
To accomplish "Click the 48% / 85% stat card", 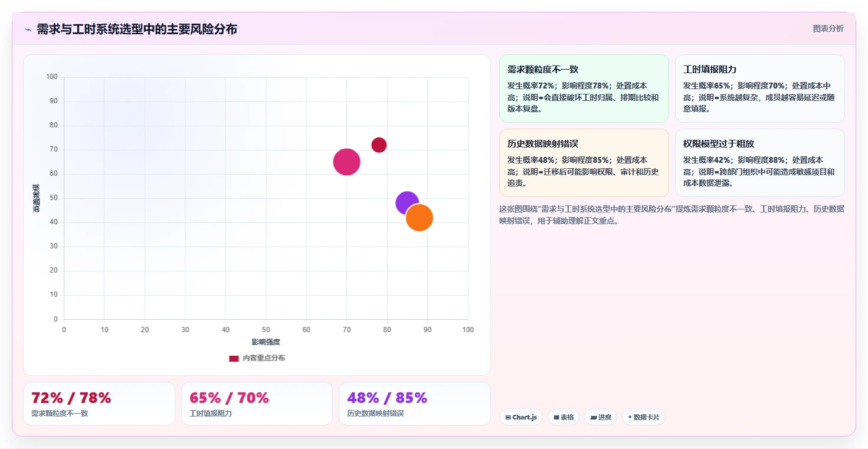I will pos(415,404).
